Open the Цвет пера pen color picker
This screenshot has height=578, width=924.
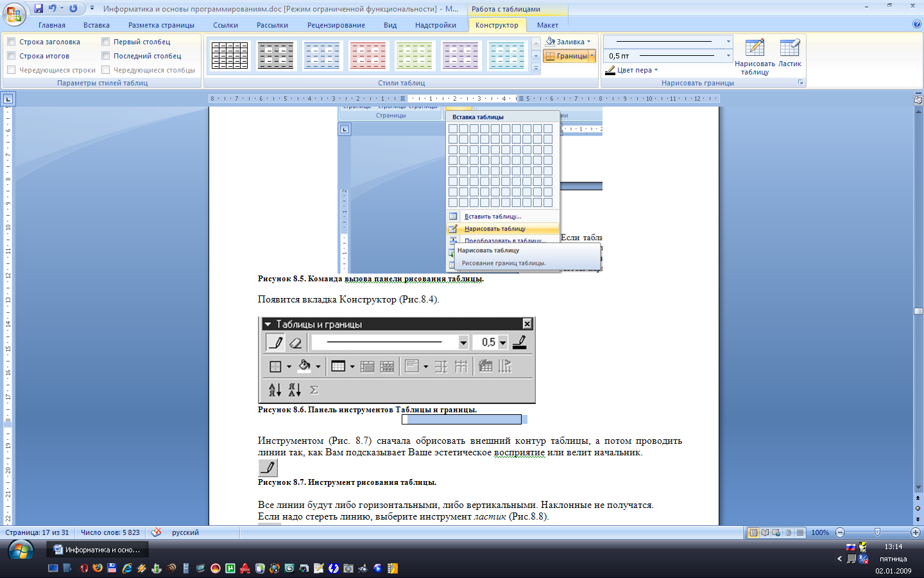(633, 70)
